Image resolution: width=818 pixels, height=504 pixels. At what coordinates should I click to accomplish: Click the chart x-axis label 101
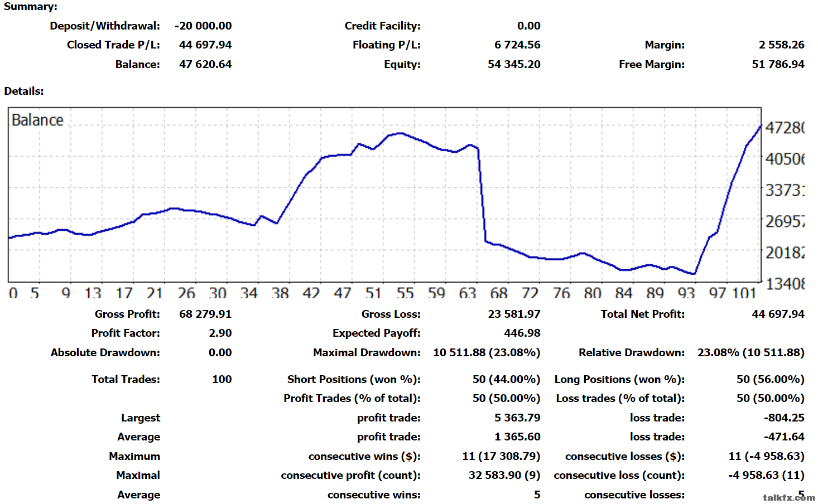pyautogui.click(x=744, y=293)
